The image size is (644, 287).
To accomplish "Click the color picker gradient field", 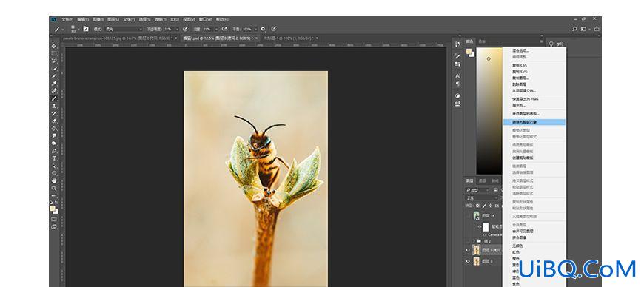I will (x=489, y=111).
